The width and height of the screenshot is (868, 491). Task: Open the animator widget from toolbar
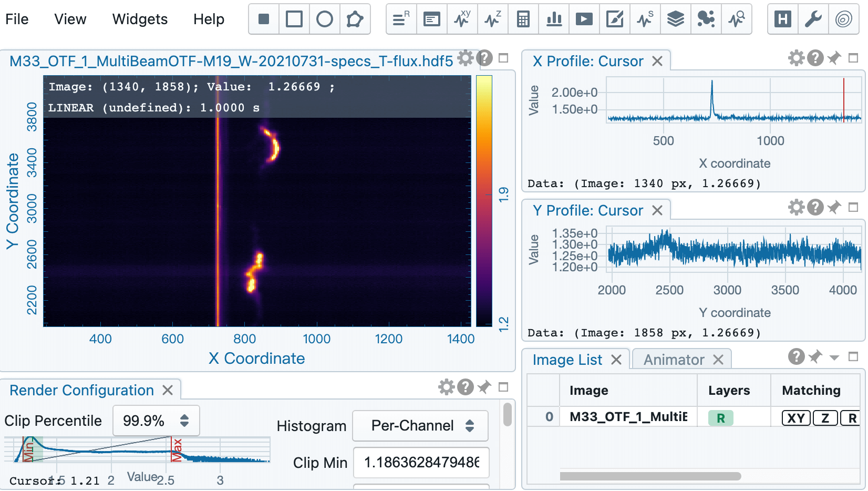[584, 19]
